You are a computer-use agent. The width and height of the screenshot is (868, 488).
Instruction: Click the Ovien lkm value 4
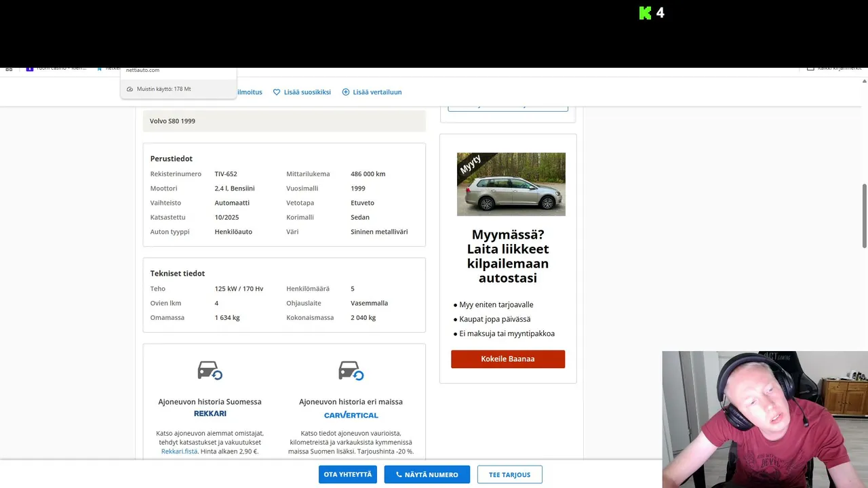[217, 303]
